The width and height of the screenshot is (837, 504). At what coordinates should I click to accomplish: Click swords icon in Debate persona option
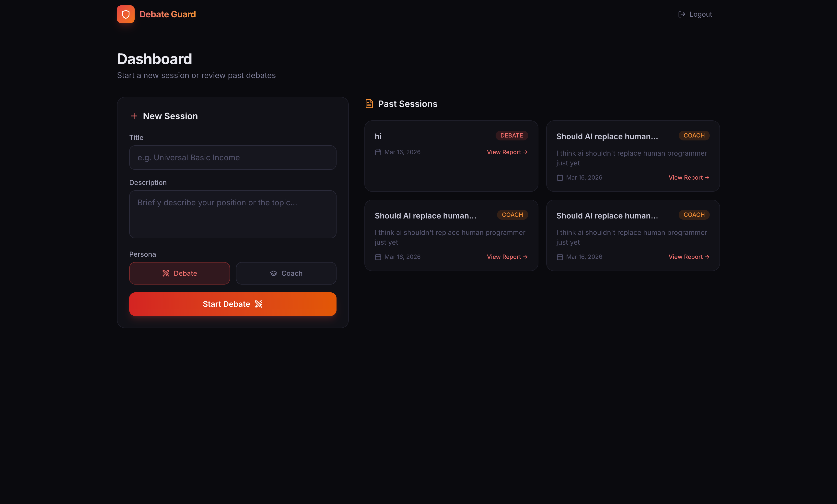pos(166,273)
